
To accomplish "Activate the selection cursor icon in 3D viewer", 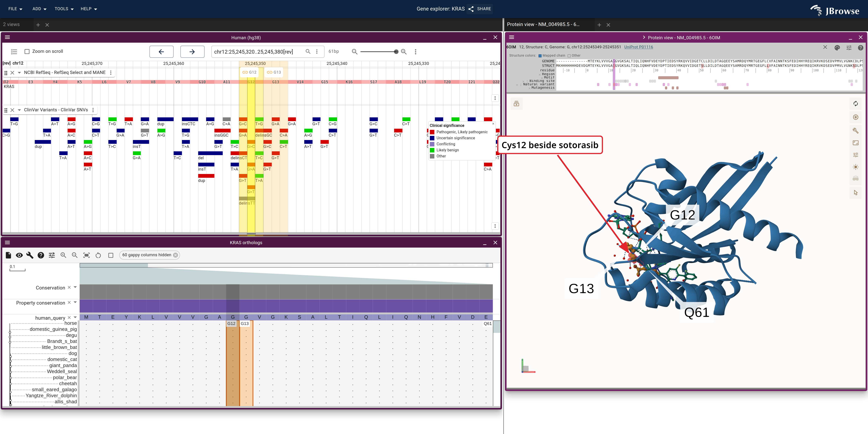I will tap(856, 193).
